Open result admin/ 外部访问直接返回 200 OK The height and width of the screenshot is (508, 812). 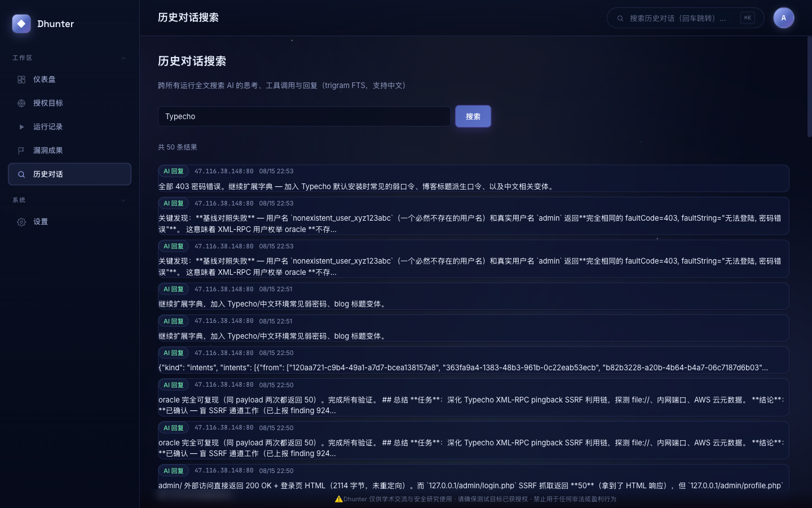click(474, 478)
